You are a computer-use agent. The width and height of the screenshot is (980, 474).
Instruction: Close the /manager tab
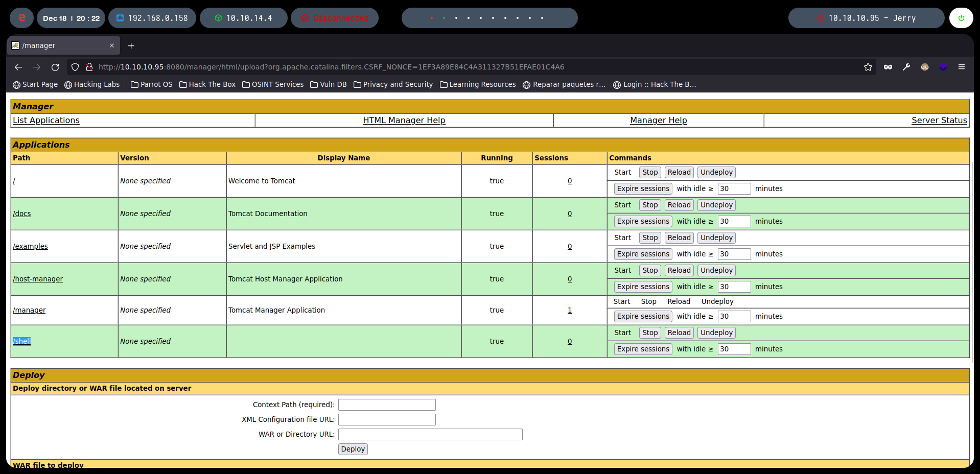pyautogui.click(x=112, y=45)
